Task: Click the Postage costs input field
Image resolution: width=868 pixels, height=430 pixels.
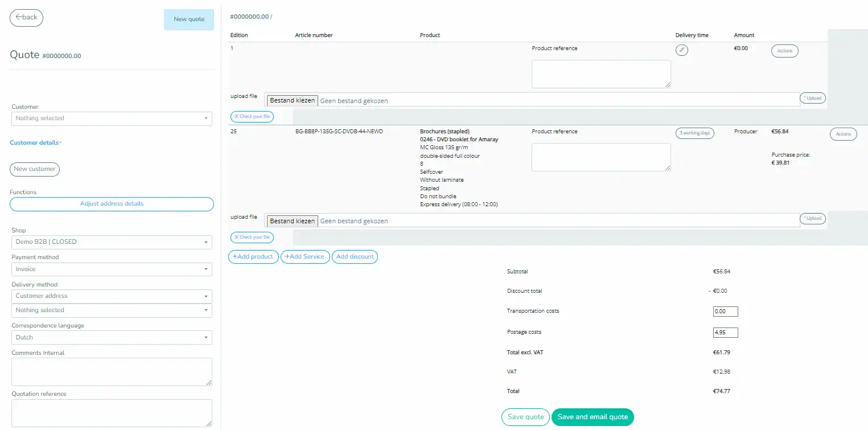Action: [x=726, y=333]
